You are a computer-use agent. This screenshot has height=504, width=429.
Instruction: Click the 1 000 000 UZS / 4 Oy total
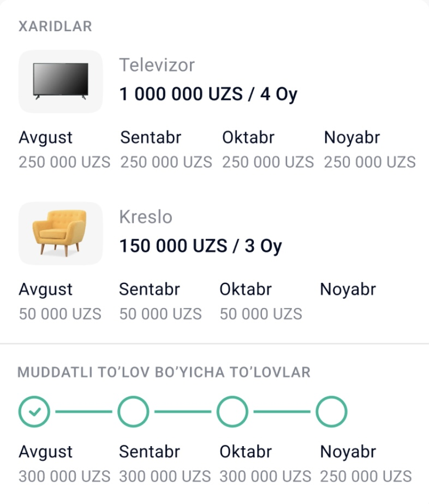point(208,94)
